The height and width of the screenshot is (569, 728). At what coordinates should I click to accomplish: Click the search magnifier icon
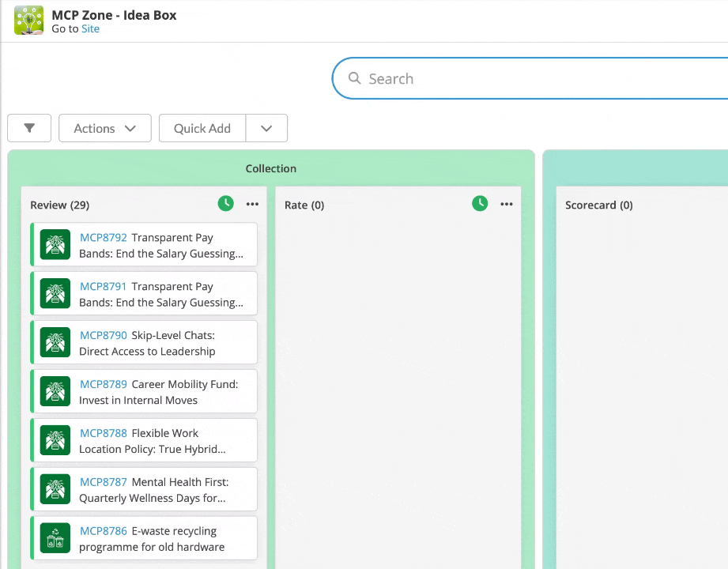click(354, 78)
